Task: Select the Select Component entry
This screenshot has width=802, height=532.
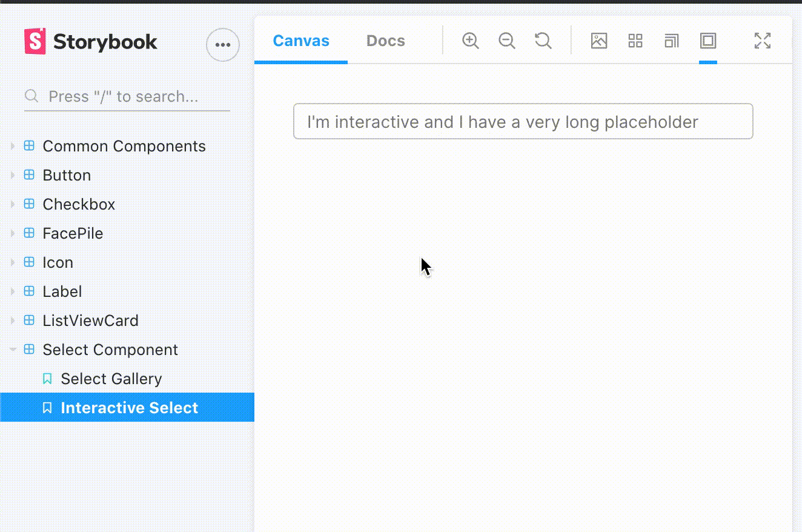Action: coord(110,350)
